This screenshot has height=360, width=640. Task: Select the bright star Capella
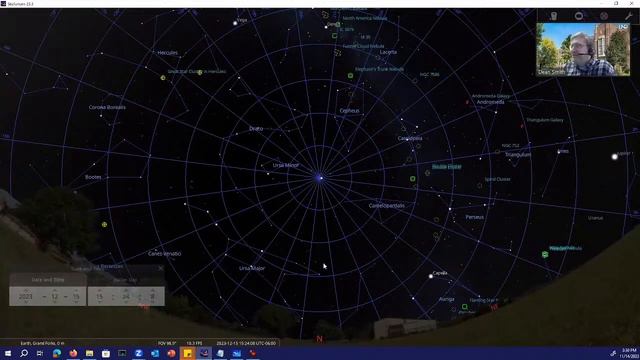[431, 276]
